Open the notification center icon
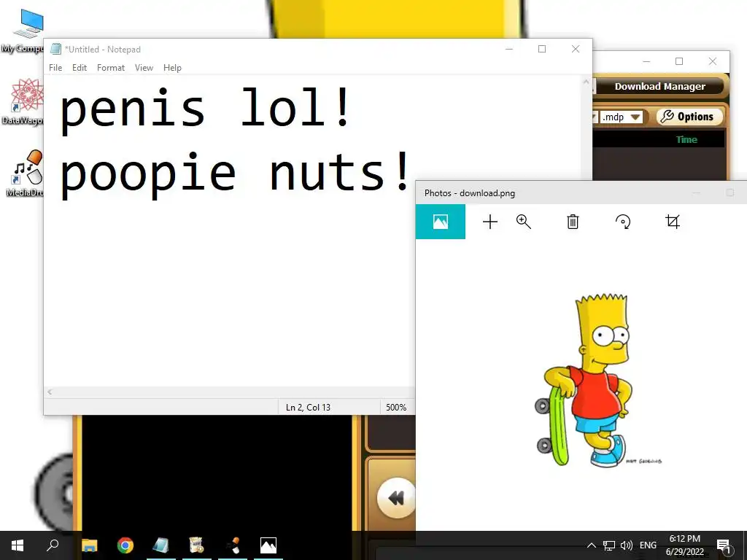 pyautogui.click(x=724, y=545)
